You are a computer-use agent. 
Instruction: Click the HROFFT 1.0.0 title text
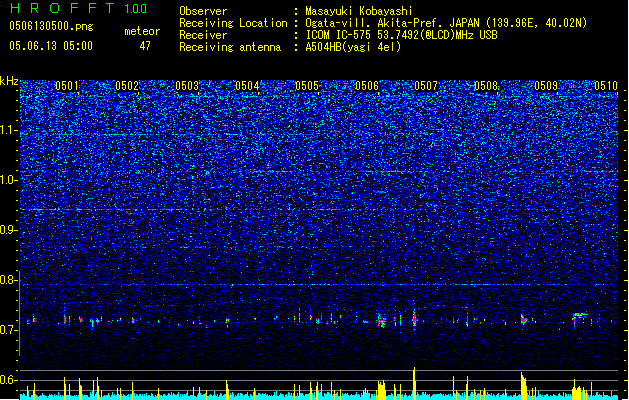tap(79, 8)
